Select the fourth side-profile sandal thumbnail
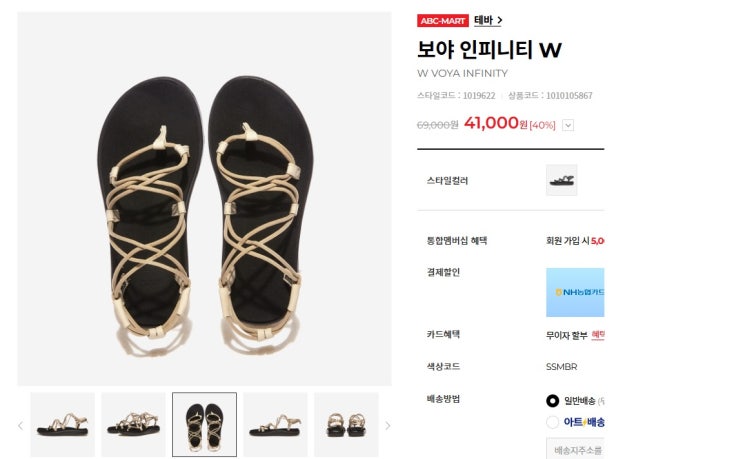 275,425
